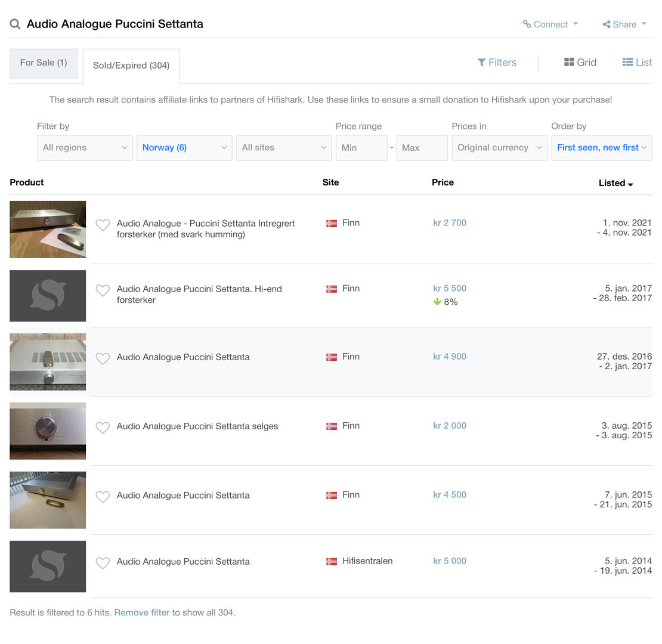This screenshot has height=644, width=662.
Task: Open the kr 4 900 price link
Action: coord(450,357)
